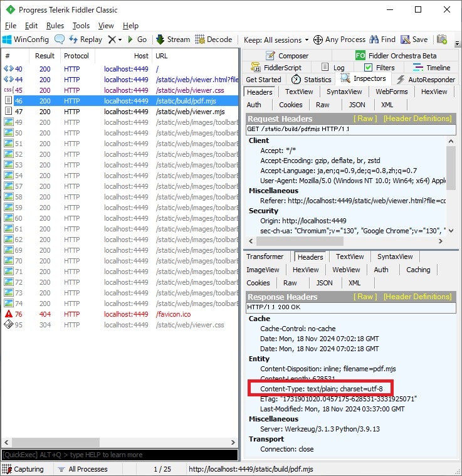
Task: Click request headers horizontal scrollbar thumb
Action: tap(300, 241)
